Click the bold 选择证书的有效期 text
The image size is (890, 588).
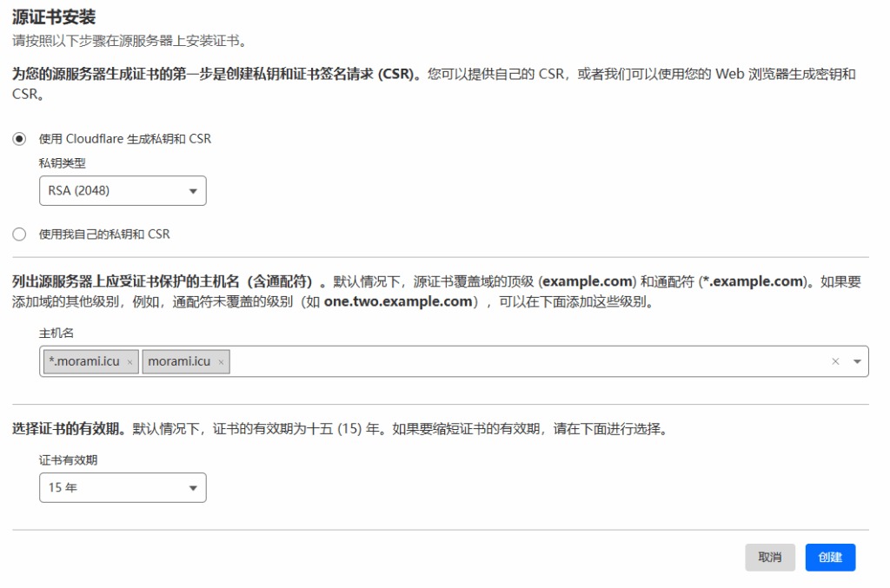tap(66, 429)
